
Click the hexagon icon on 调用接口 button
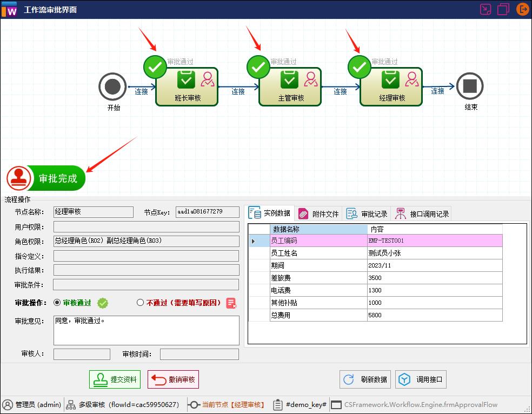(x=404, y=379)
